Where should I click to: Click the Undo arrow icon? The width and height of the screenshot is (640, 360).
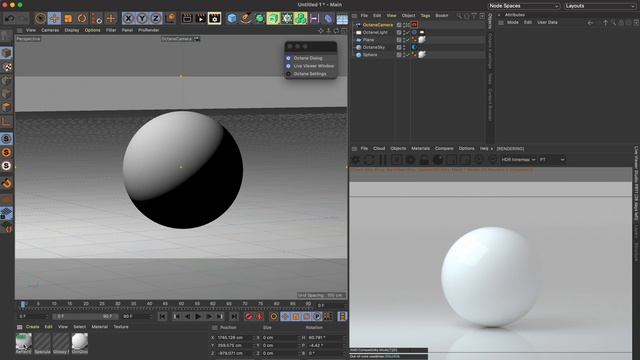click(x=10, y=18)
